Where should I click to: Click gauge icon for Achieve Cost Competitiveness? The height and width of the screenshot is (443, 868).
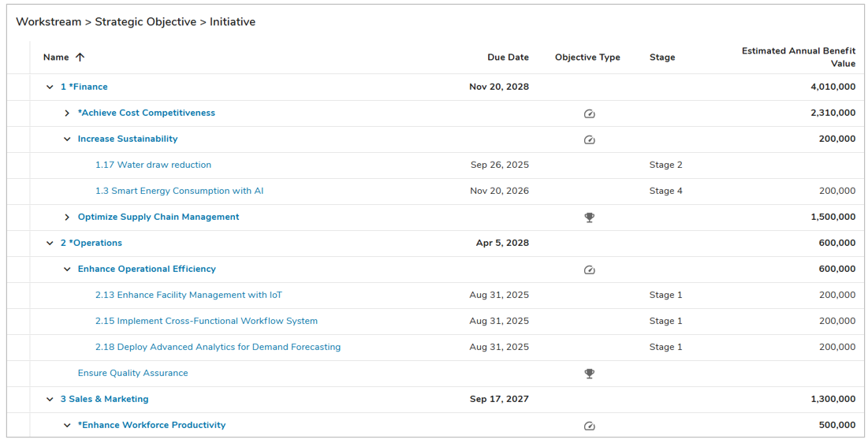[589, 114]
